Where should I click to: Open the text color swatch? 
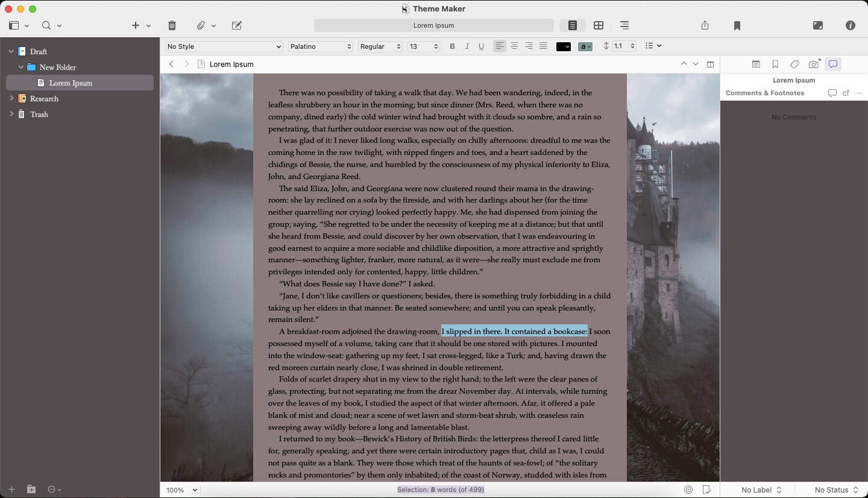click(563, 46)
